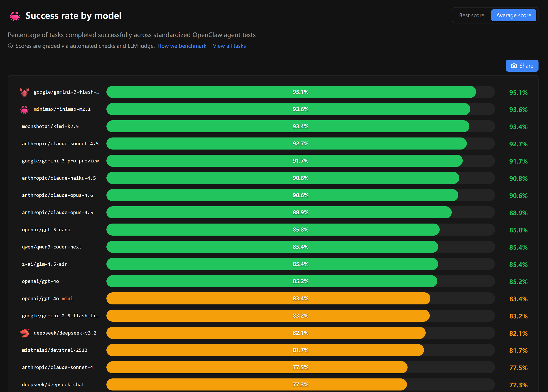Screen dimensions: 548x392
Task: Open the View all tasks link
Action: click(x=229, y=46)
